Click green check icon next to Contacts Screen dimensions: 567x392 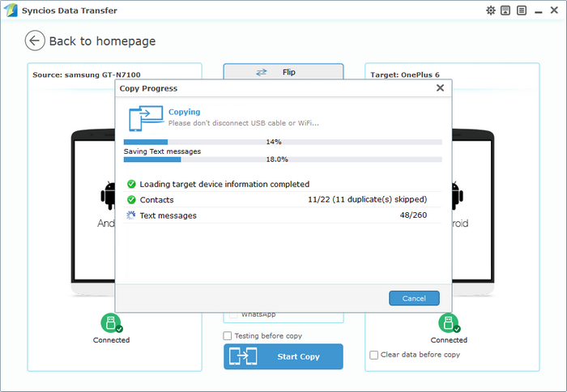coord(131,199)
